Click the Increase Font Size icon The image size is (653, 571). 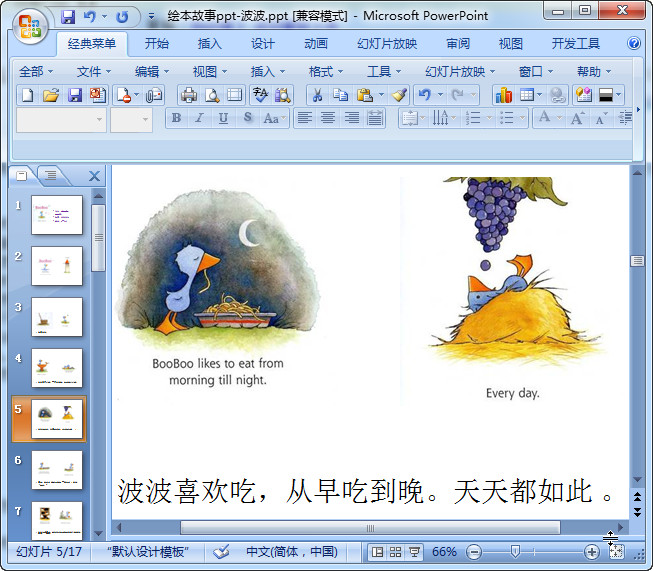[x=578, y=118]
